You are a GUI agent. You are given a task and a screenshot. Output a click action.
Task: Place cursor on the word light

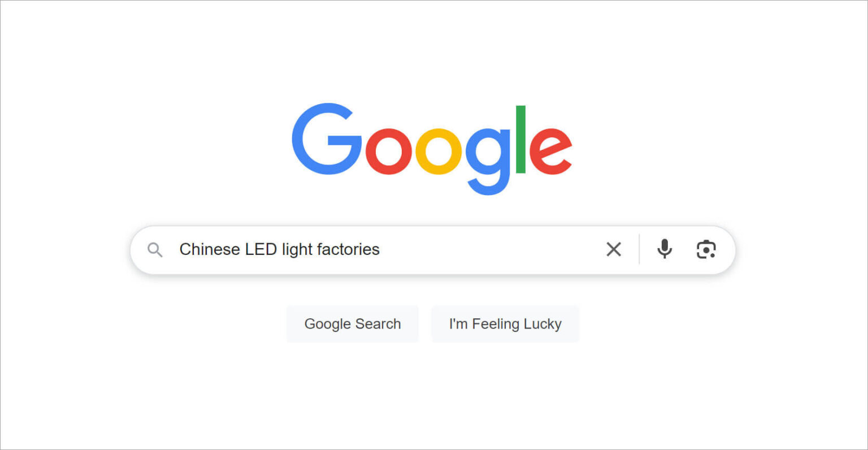[297, 250]
